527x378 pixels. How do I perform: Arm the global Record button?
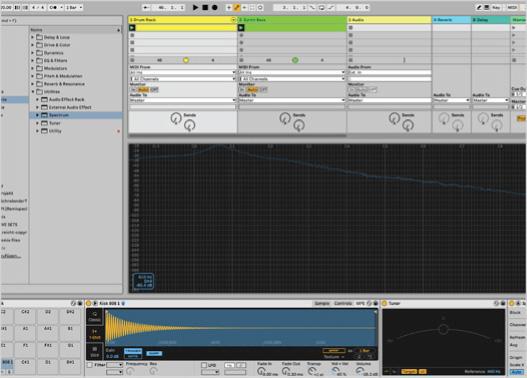(x=215, y=7)
